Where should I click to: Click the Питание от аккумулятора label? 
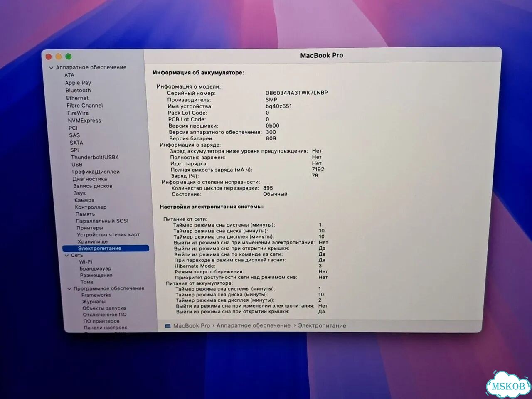[x=199, y=283]
